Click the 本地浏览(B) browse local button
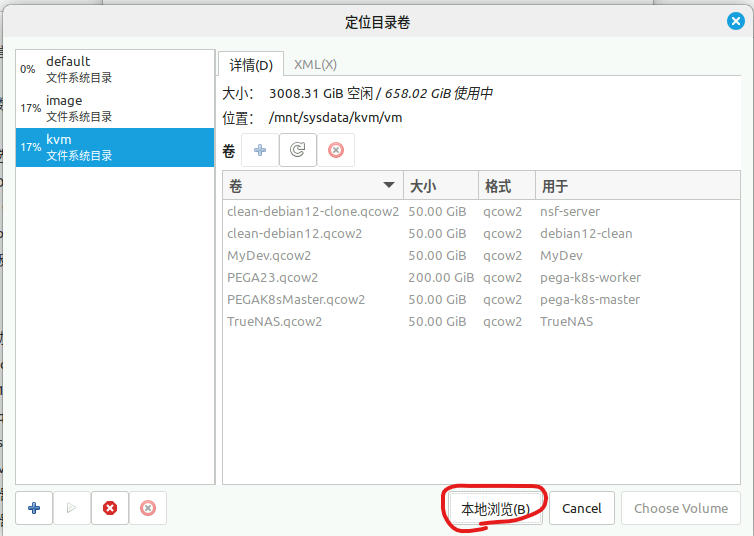This screenshot has height=536, width=754. [x=495, y=508]
